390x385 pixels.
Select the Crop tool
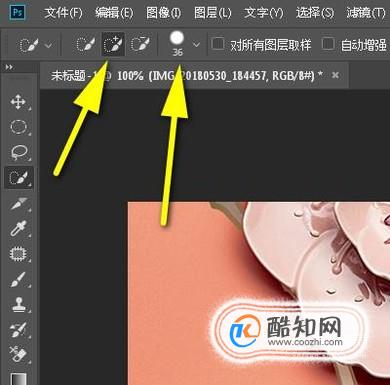pyautogui.click(x=18, y=203)
